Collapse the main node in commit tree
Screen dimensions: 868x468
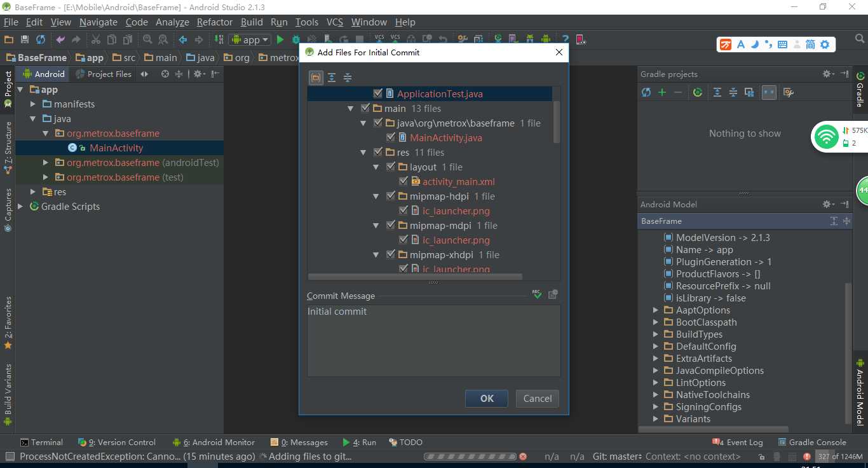tap(350, 109)
